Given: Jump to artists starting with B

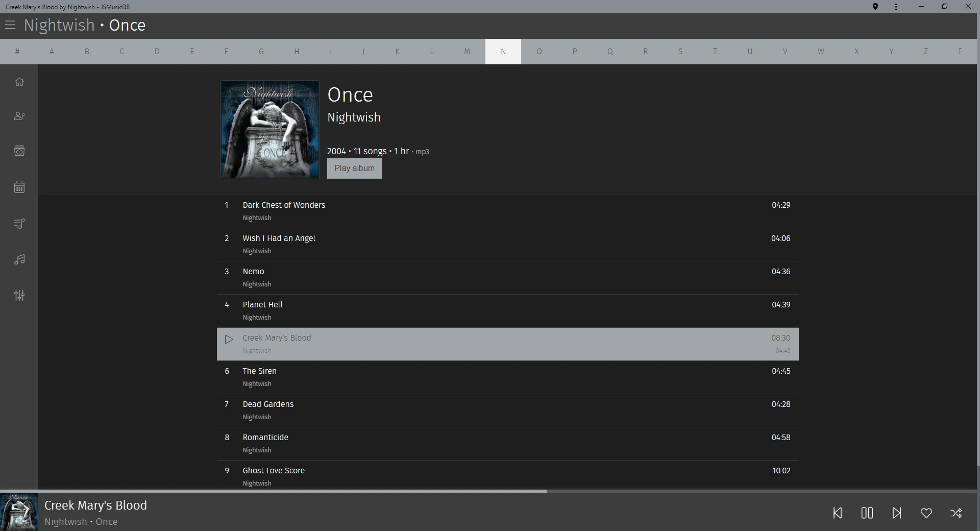Looking at the screenshot, I should coord(87,51).
